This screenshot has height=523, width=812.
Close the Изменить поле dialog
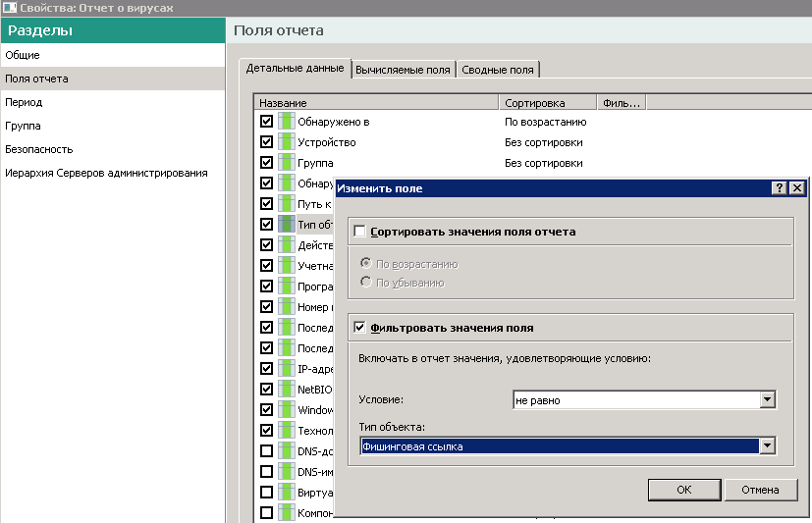point(796,188)
